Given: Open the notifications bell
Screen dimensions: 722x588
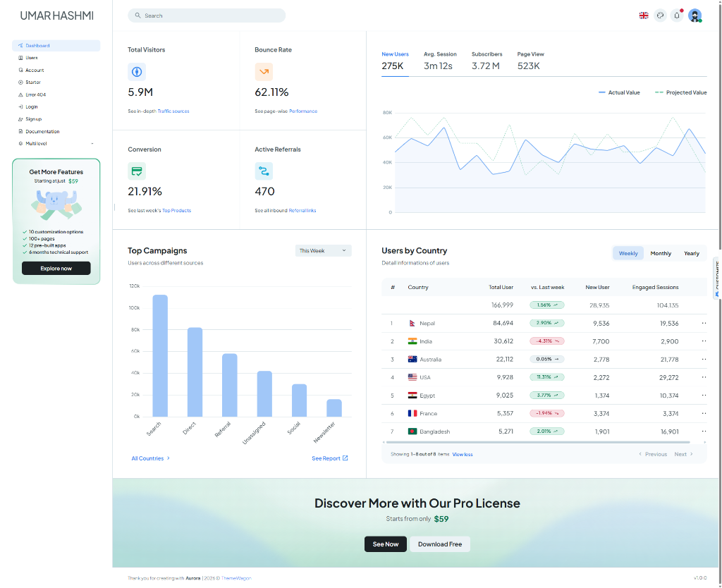Looking at the screenshot, I should [x=677, y=15].
